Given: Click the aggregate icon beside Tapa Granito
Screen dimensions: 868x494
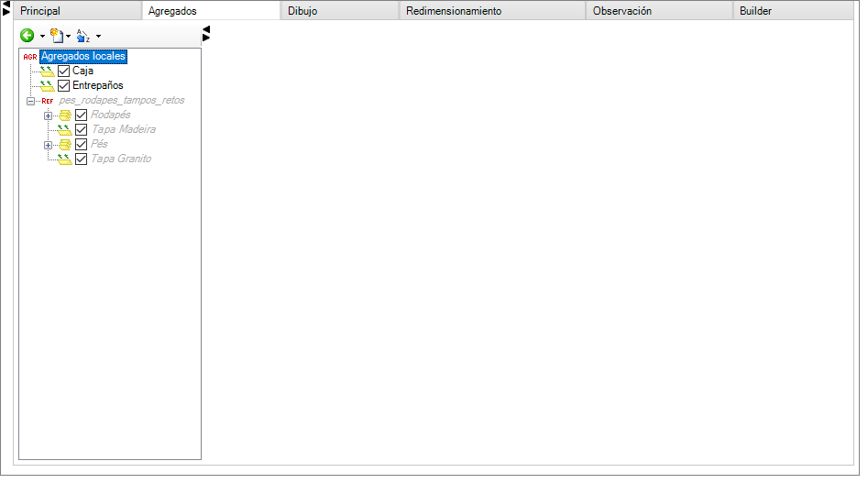Looking at the screenshot, I should [x=65, y=159].
